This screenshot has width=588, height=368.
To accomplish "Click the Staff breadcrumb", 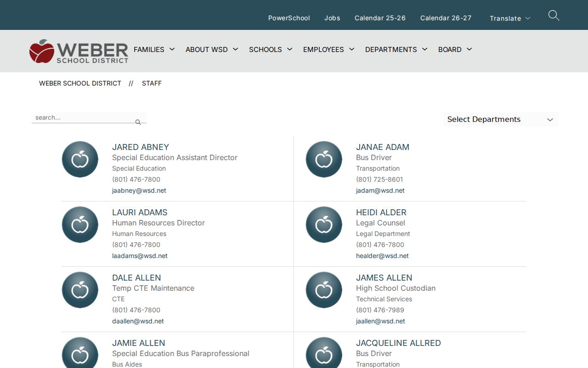I will click(152, 83).
